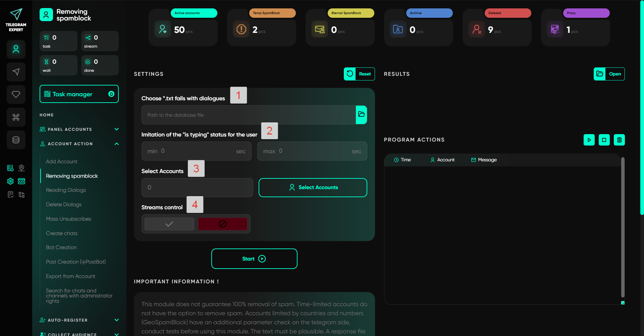Select Mass Unsubscribes from sidebar menu
Image resolution: width=644 pixels, height=336 pixels.
[x=68, y=219]
